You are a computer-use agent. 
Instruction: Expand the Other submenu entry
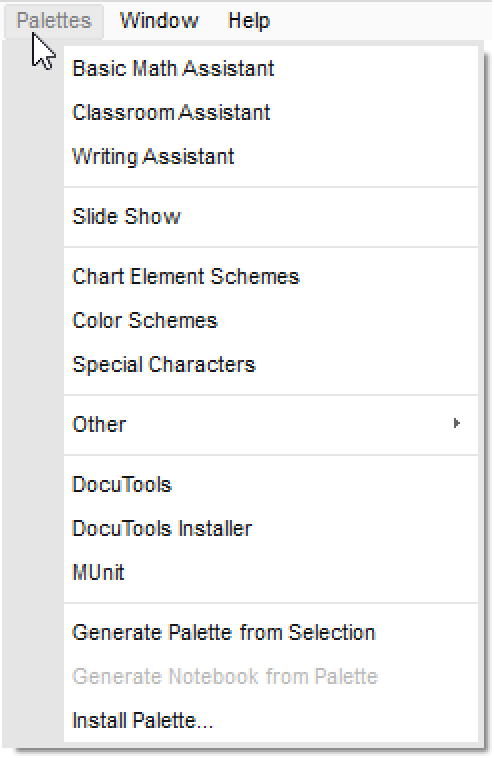271,424
